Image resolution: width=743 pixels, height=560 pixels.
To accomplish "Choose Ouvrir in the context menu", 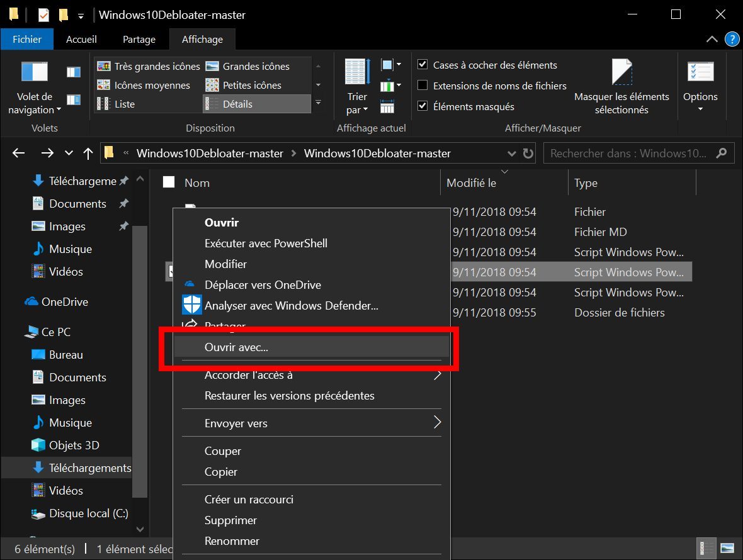I will point(312,223).
